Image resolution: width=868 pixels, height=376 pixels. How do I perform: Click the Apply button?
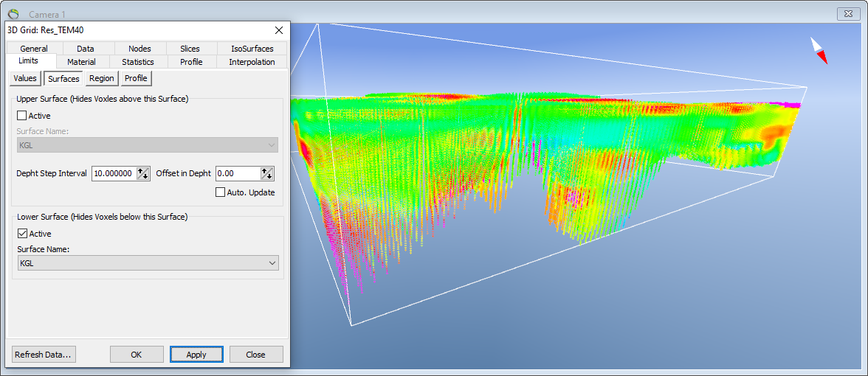pos(196,355)
